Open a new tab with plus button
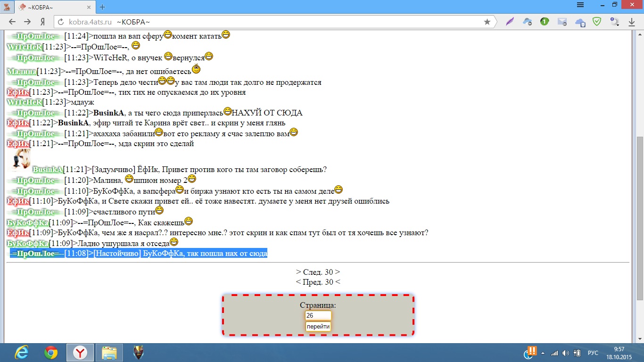 [x=102, y=7]
